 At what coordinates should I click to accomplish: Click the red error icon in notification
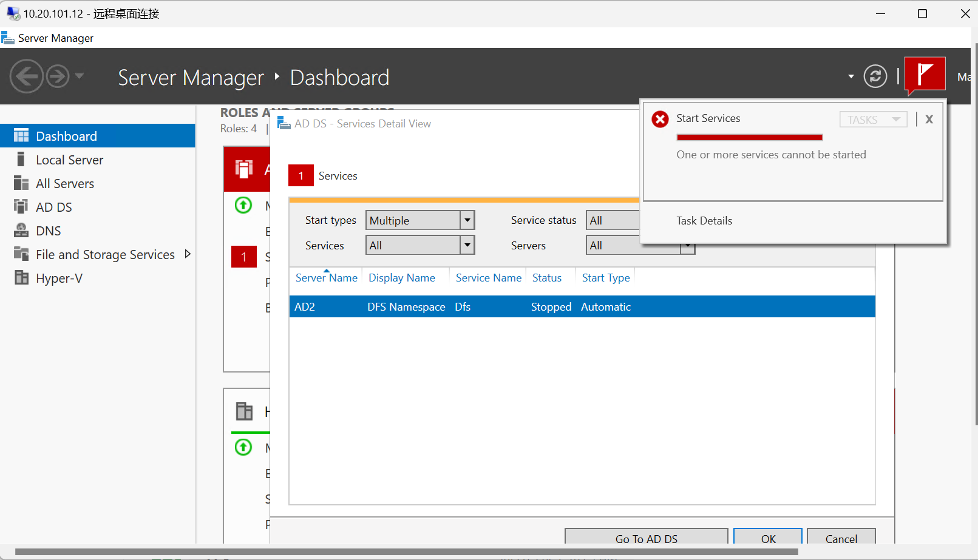coord(660,119)
